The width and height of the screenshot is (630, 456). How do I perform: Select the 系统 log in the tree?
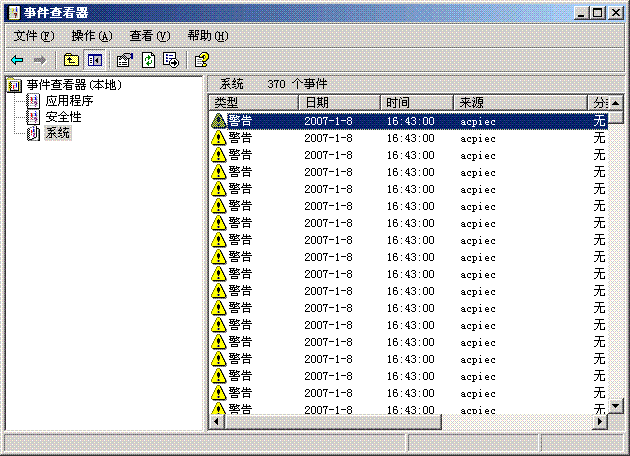(58, 133)
